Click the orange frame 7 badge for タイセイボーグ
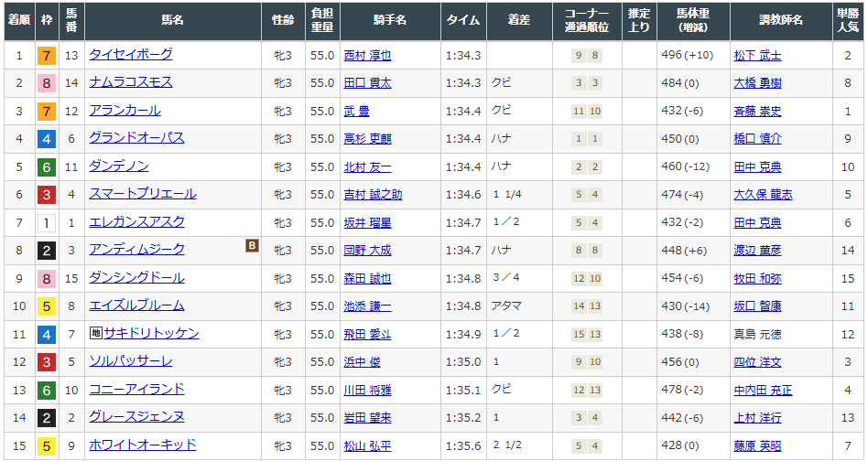868x461 pixels. pos(46,56)
